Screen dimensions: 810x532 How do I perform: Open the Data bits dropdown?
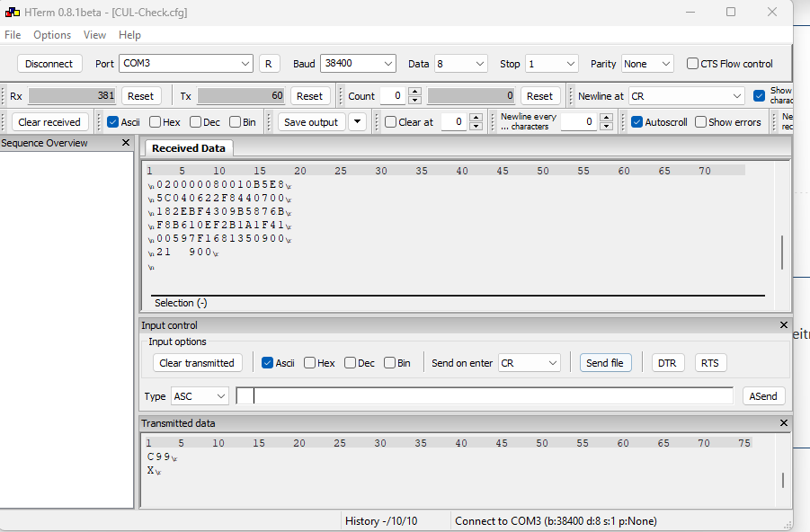click(461, 64)
